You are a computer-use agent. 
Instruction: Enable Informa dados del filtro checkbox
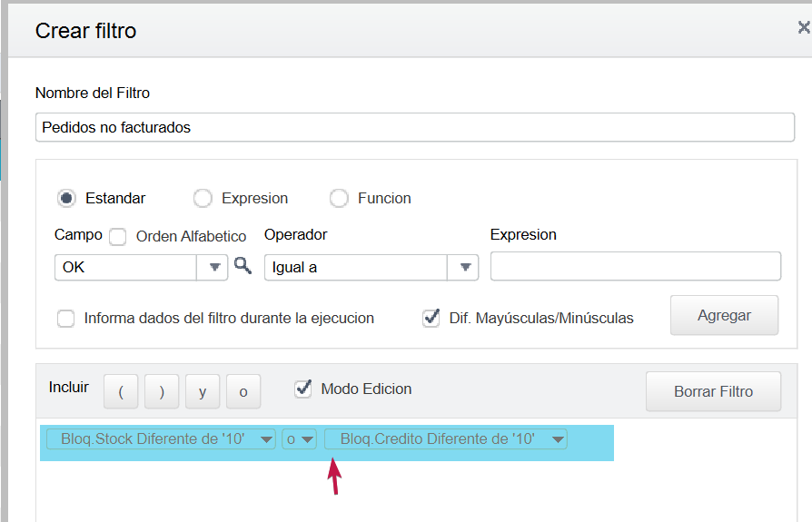pyautogui.click(x=65, y=318)
